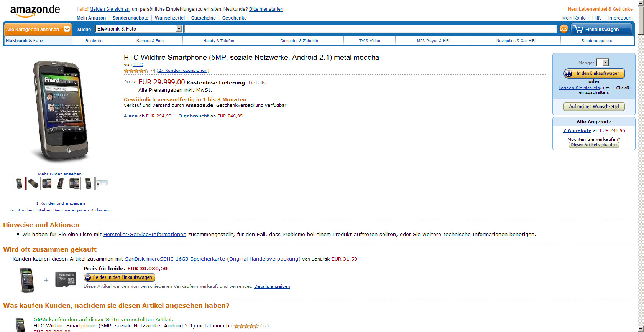
Task: Open the 7 Angebote link
Action: 577,130
